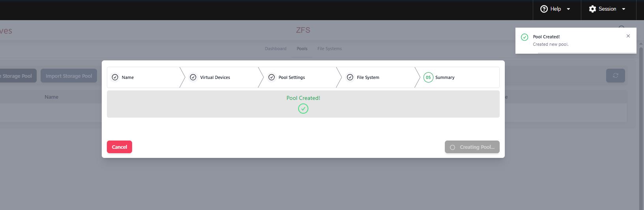Image resolution: width=644 pixels, height=210 pixels.
Task: Open the Dashboard tab
Action: coord(276,49)
